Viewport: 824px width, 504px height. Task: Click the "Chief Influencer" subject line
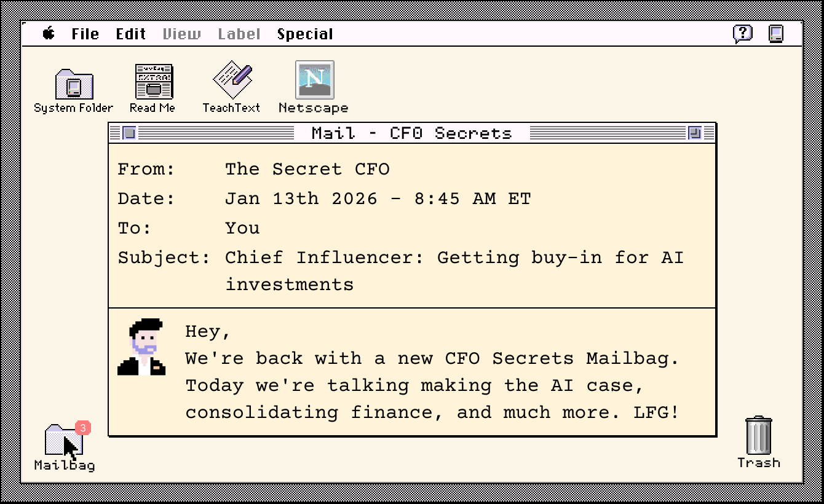tap(454, 258)
